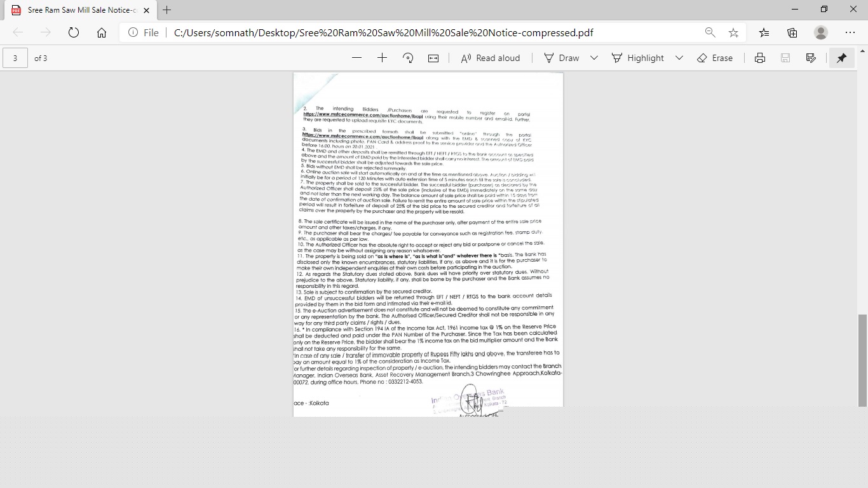Select the Erase annotation tool

tap(715, 58)
